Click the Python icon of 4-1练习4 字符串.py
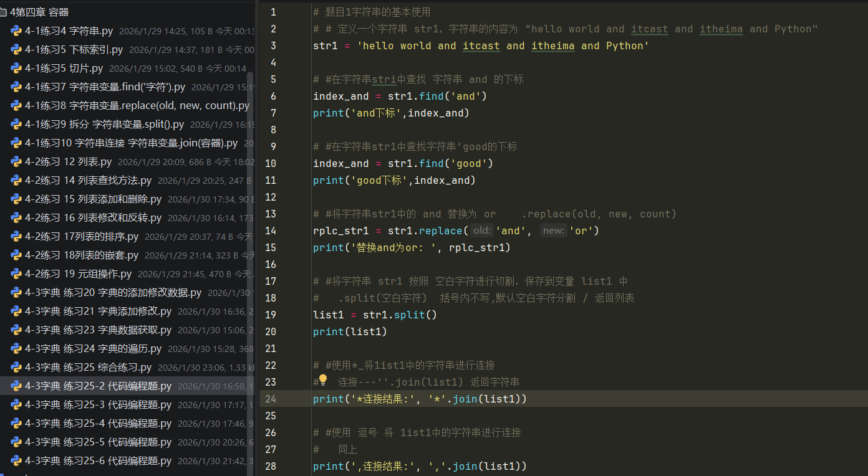868x476 pixels. 16,31
